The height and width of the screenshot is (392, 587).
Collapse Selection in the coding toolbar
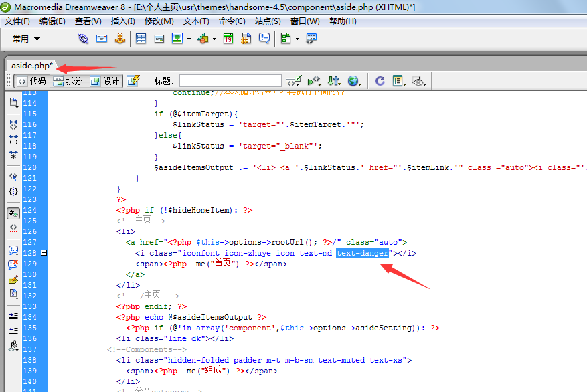click(13, 140)
